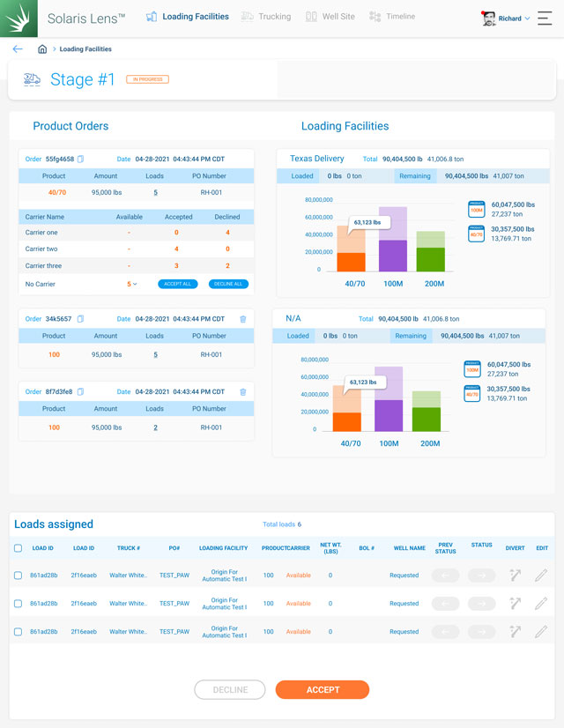Image resolution: width=564 pixels, height=728 pixels.
Task: Advance status arrow for second load row
Action: [482, 604]
